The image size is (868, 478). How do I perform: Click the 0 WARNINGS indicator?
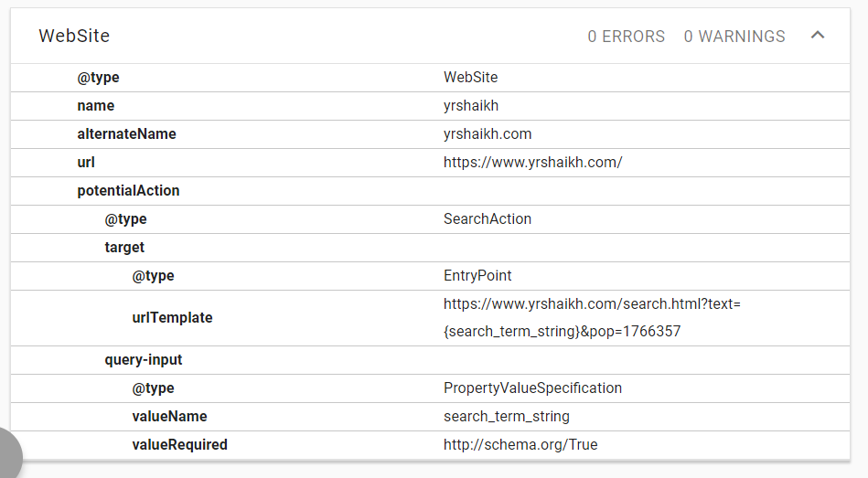click(734, 37)
